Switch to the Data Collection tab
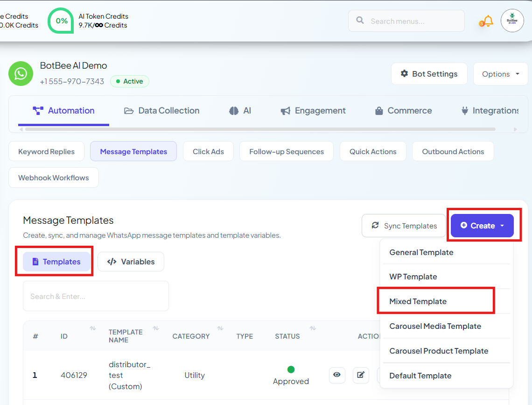This screenshot has width=532, height=405. [161, 111]
